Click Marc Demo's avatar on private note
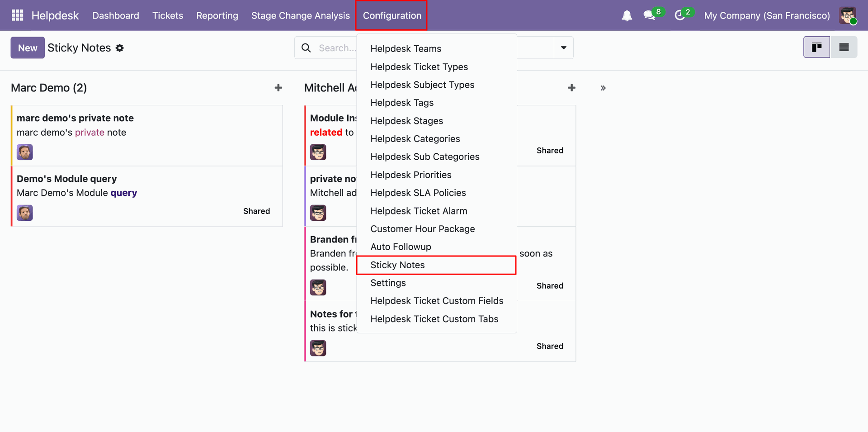This screenshot has height=432, width=868. (25, 152)
